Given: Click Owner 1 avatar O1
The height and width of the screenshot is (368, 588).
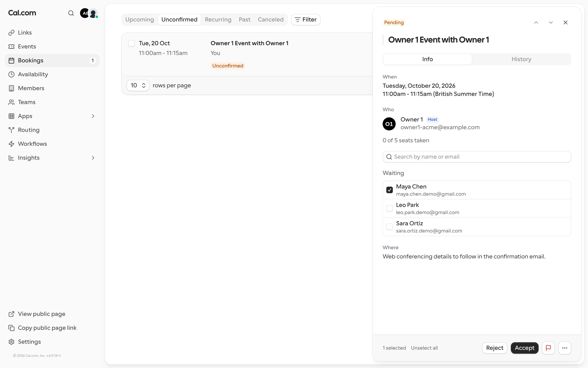Looking at the screenshot, I should pyautogui.click(x=389, y=124).
